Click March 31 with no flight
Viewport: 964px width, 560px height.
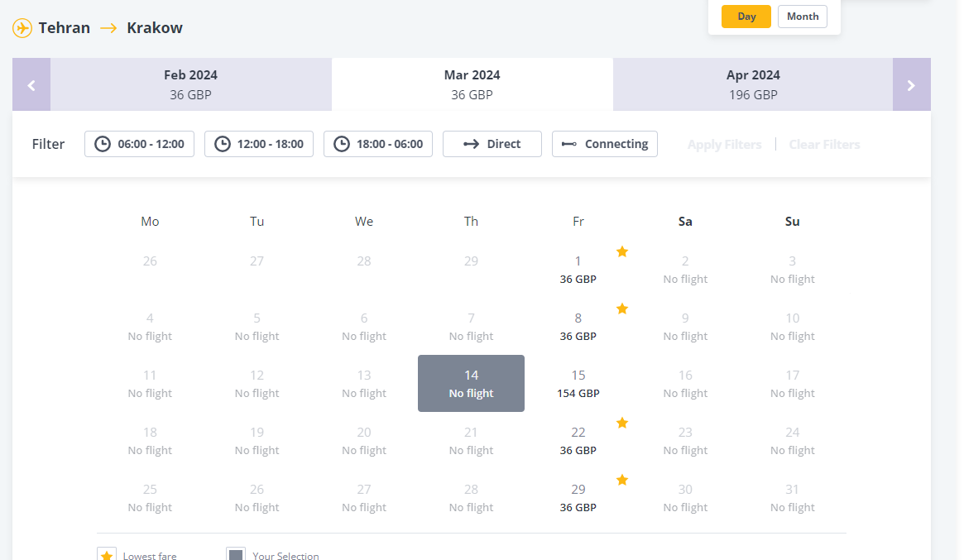(793, 498)
